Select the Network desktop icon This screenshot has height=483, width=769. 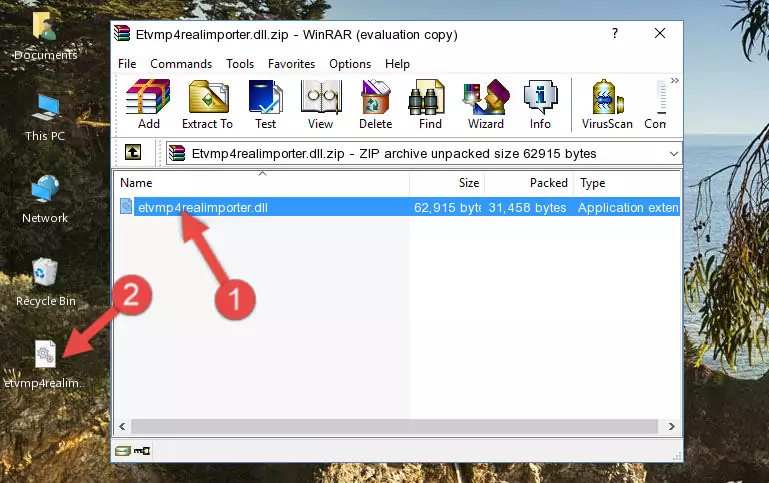click(x=45, y=200)
